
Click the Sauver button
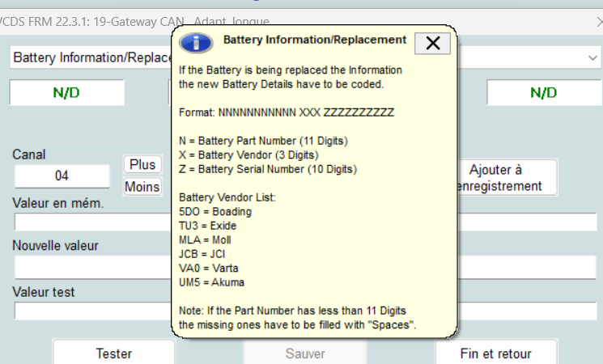pos(305,353)
